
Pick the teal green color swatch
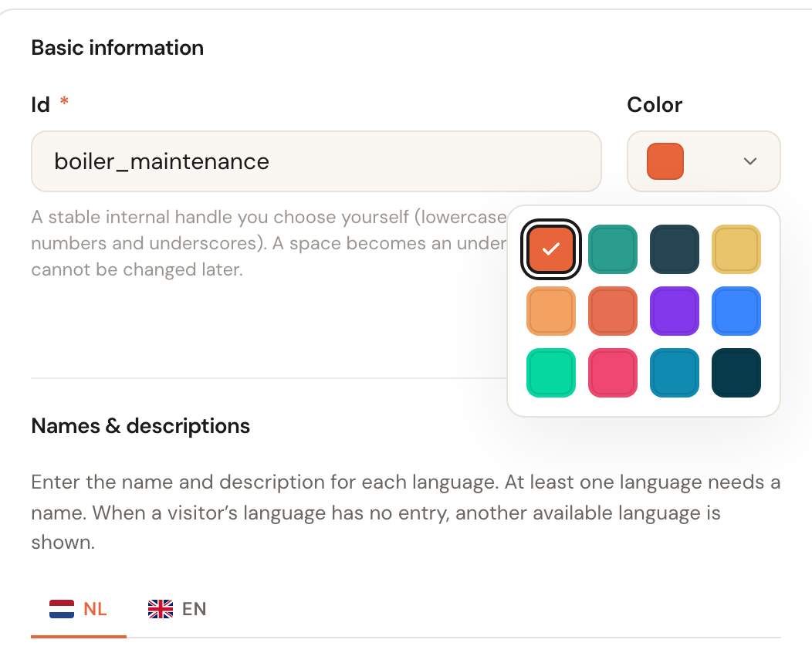(613, 249)
